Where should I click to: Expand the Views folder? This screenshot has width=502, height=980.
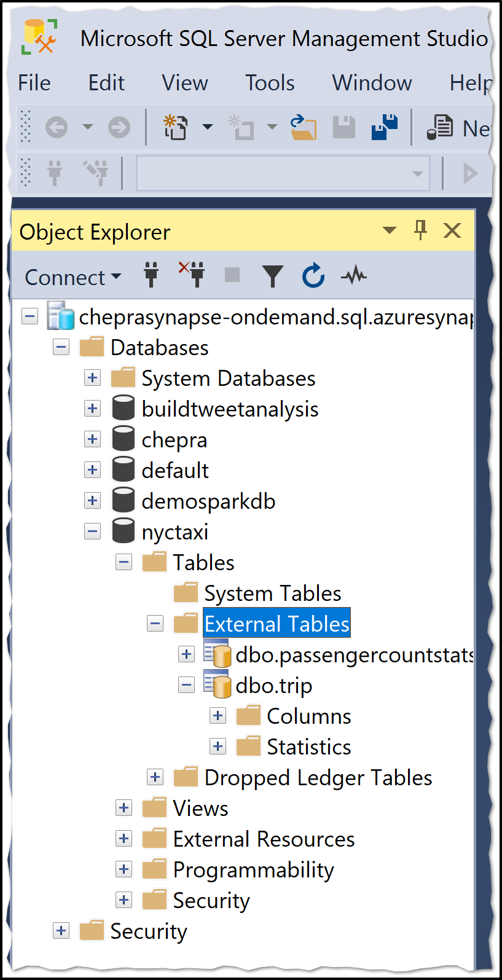click(x=124, y=807)
